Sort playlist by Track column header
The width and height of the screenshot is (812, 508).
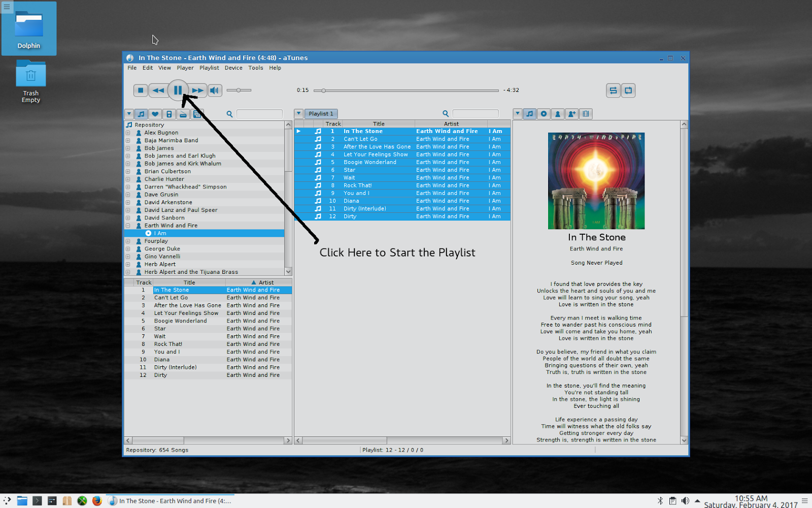(x=333, y=124)
